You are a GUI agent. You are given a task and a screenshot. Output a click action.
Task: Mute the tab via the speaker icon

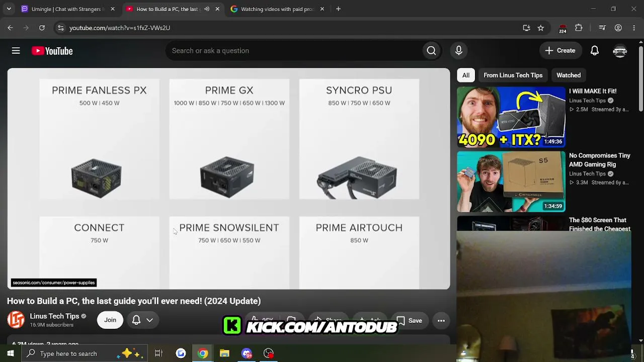(x=207, y=9)
